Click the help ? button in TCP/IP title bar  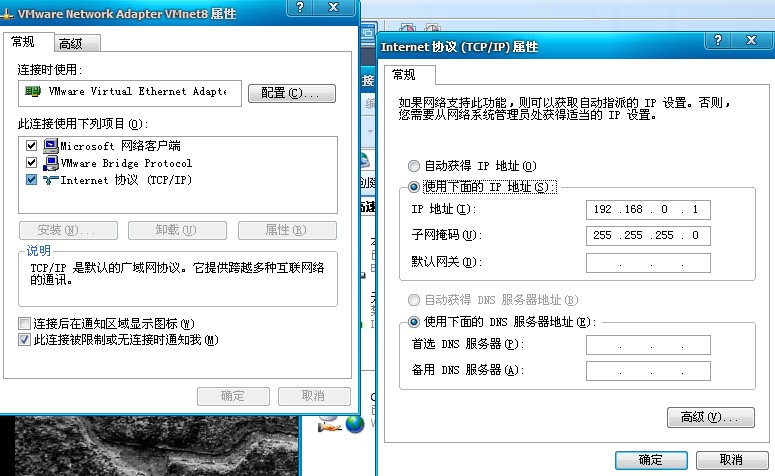point(718,41)
